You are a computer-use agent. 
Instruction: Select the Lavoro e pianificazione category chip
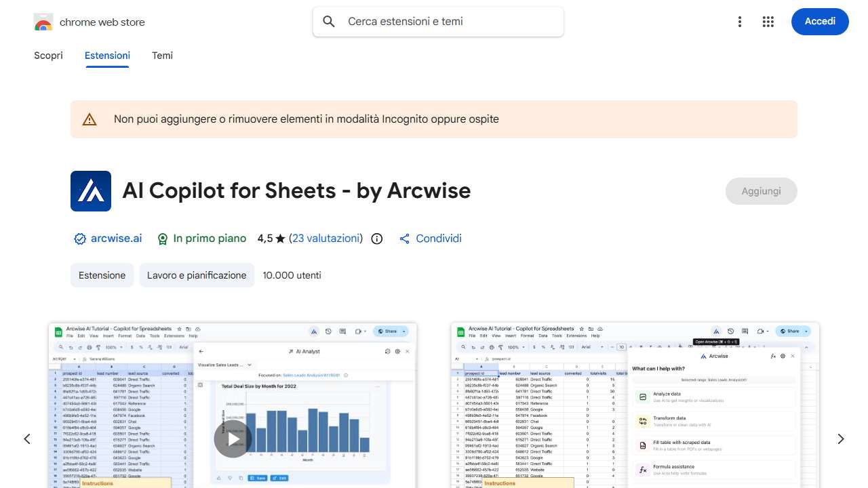tap(197, 275)
